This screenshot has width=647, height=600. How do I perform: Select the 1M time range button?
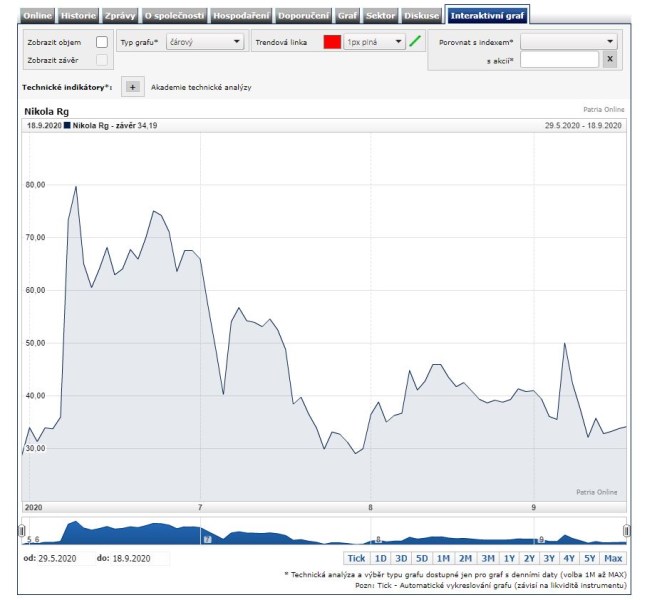tap(443, 558)
